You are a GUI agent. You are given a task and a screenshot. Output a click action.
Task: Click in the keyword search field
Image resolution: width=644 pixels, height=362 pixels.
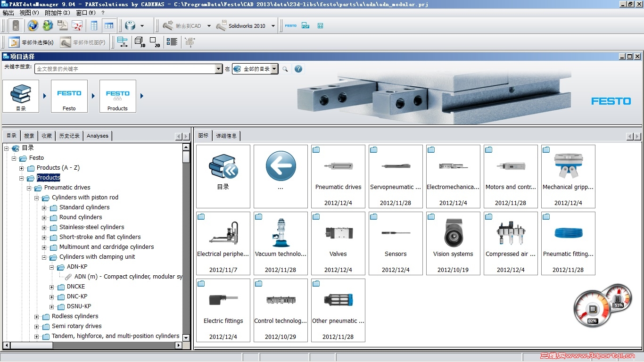(125, 69)
